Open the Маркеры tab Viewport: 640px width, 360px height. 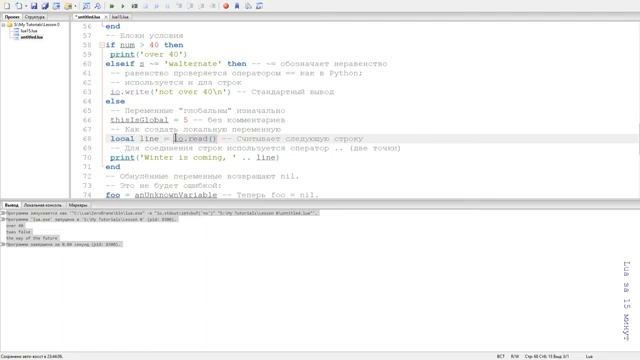[78, 205]
